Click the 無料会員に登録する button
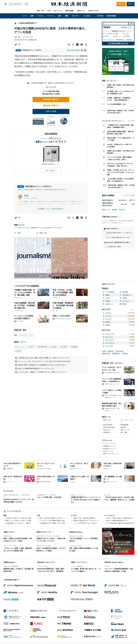138x644 pixels. (51, 106)
